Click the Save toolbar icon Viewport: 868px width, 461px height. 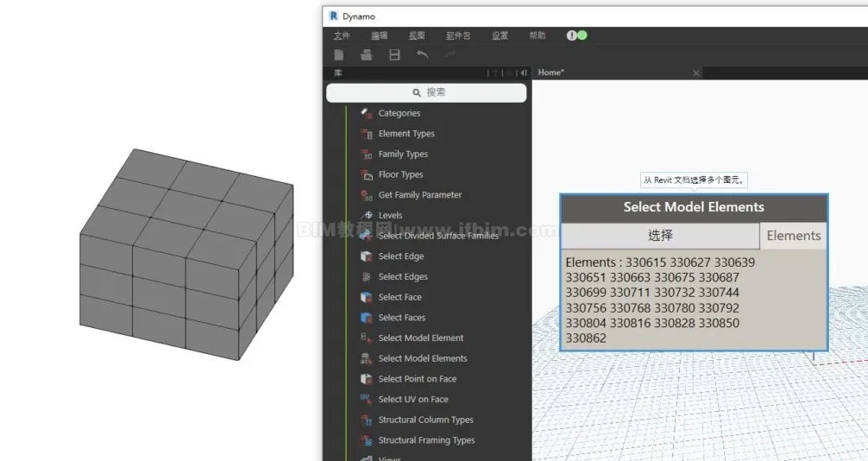pyautogui.click(x=394, y=55)
